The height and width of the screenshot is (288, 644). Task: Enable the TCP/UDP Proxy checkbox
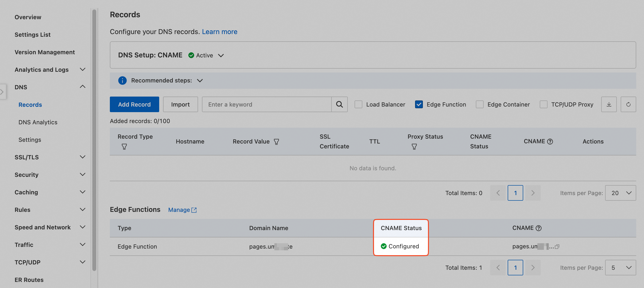(543, 104)
